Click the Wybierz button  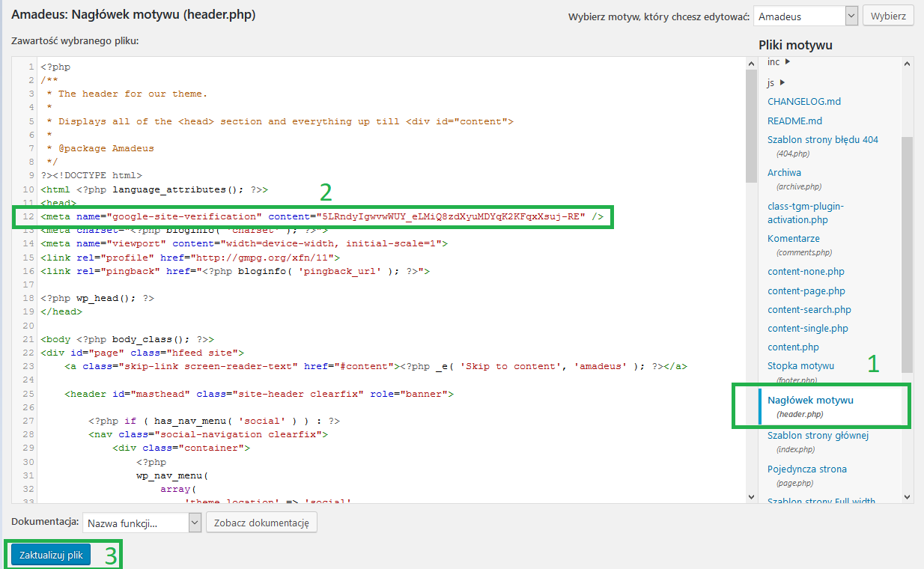(888, 16)
